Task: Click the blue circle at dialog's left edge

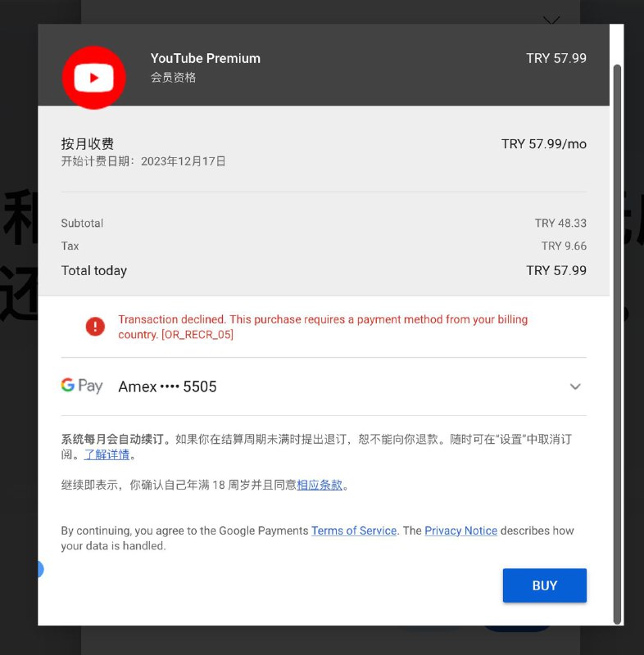Action: [40, 569]
